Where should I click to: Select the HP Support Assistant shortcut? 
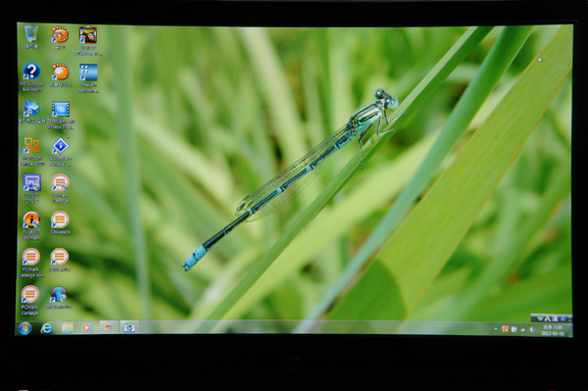tap(31, 76)
